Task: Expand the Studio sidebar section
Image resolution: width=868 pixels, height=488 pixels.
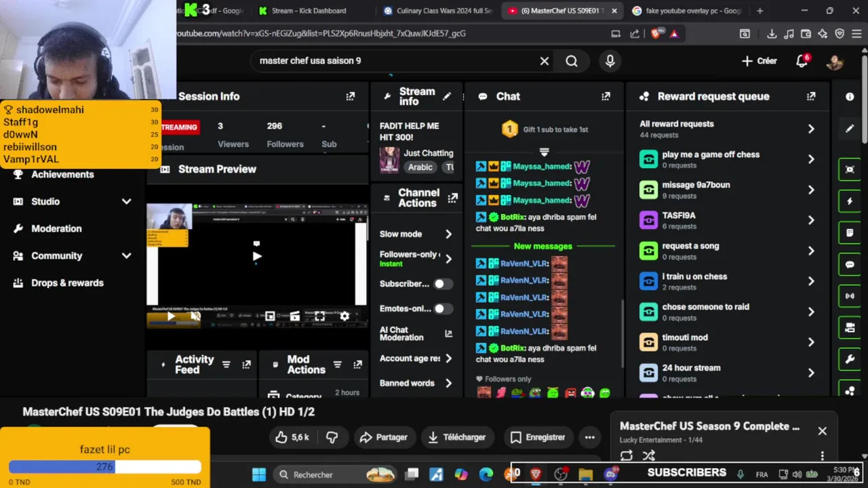Action: click(126, 201)
